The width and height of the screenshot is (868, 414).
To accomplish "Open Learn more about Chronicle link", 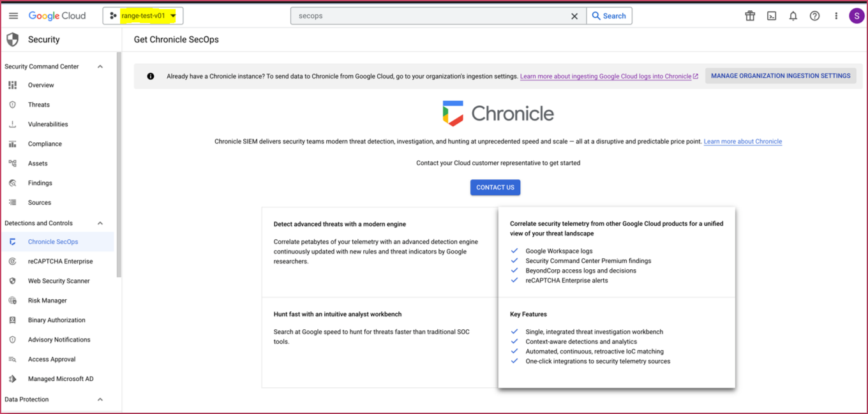I will [743, 142].
